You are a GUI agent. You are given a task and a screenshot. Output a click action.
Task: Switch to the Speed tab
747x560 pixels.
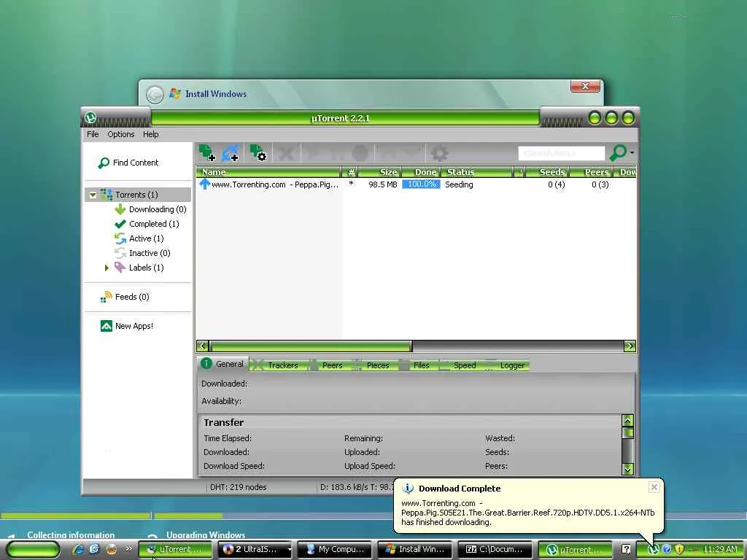459,365
